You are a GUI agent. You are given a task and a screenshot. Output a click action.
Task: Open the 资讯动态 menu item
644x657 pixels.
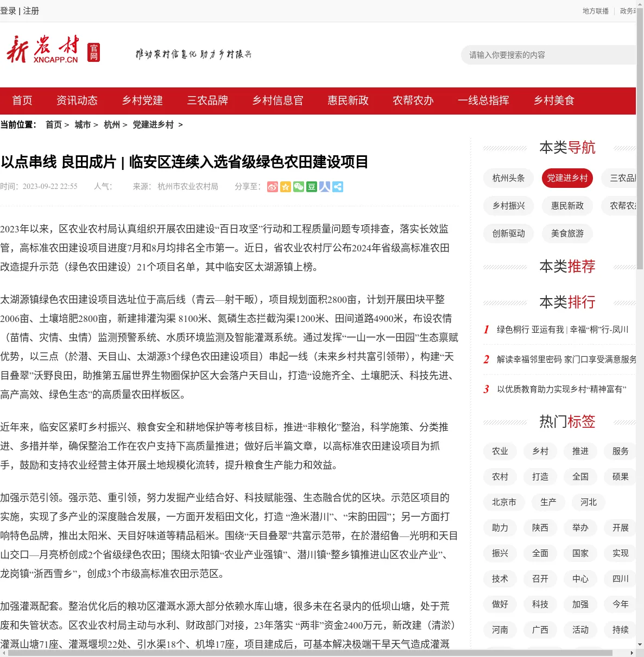(x=77, y=100)
